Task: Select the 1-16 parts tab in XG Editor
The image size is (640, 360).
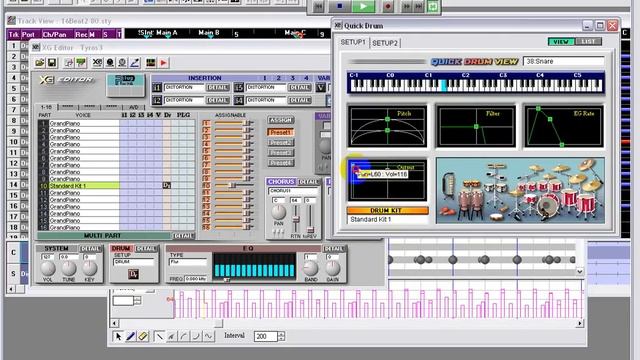Action: tap(46, 107)
